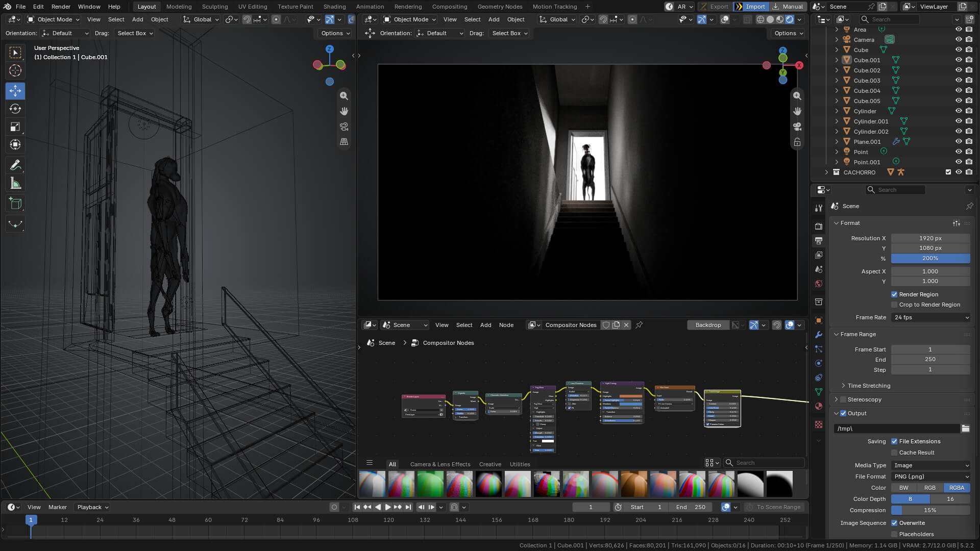Screen dimensions: 980x551
Task: Select the Cursor tool in left toolbar
Action: pyautogui.click(x=15, y=70)
